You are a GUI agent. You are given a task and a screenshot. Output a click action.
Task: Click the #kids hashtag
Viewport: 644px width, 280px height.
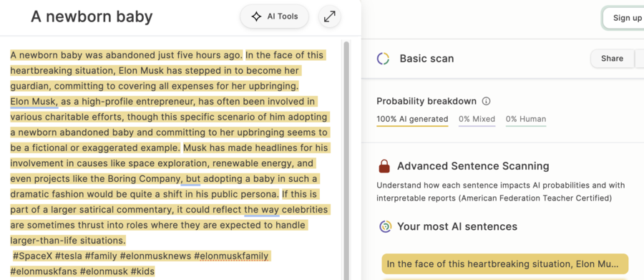click(x=142, y=271)
